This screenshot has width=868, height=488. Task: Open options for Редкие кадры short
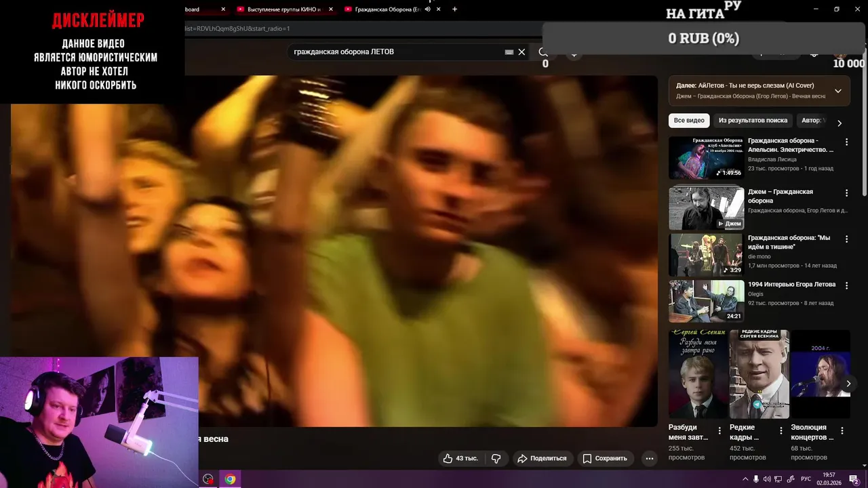781,430
